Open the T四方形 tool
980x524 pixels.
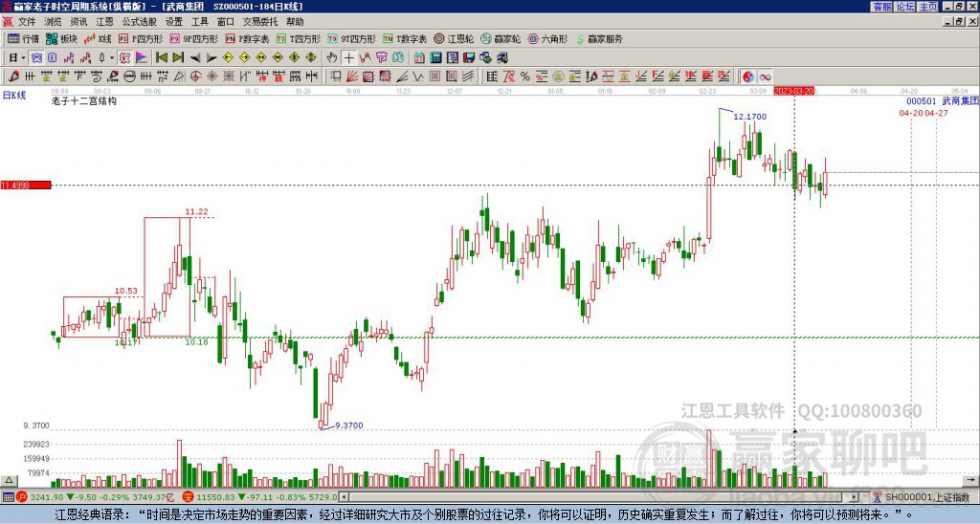pos(300,38)
